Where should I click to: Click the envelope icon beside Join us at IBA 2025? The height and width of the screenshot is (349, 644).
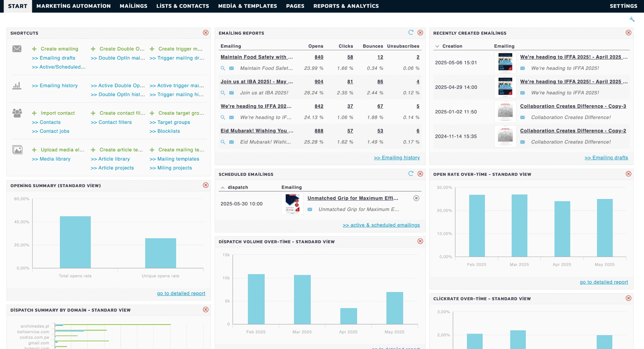[231, 93]
